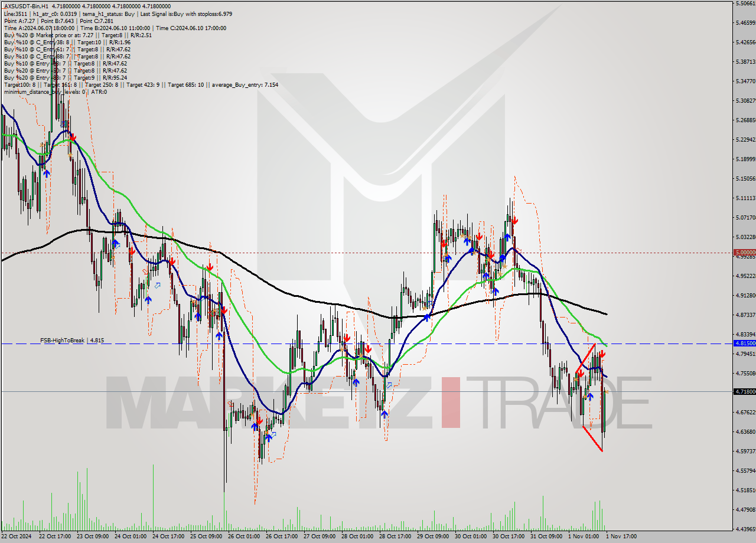Click the '26 Oct 01:00' time axis label
Viewport: 756px width, 543px height.
tap(244, 537)
